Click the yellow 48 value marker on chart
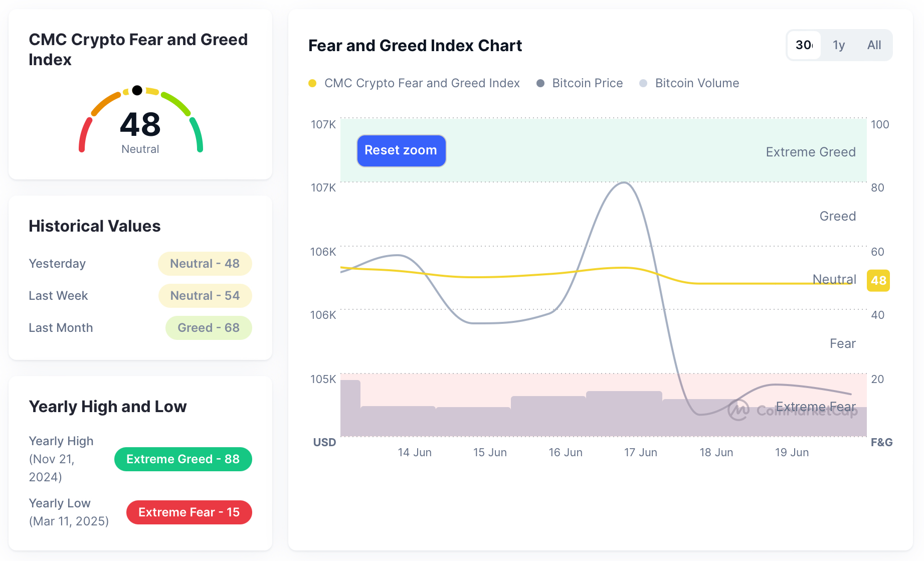The image size is (924, 561). coord(878,281)
